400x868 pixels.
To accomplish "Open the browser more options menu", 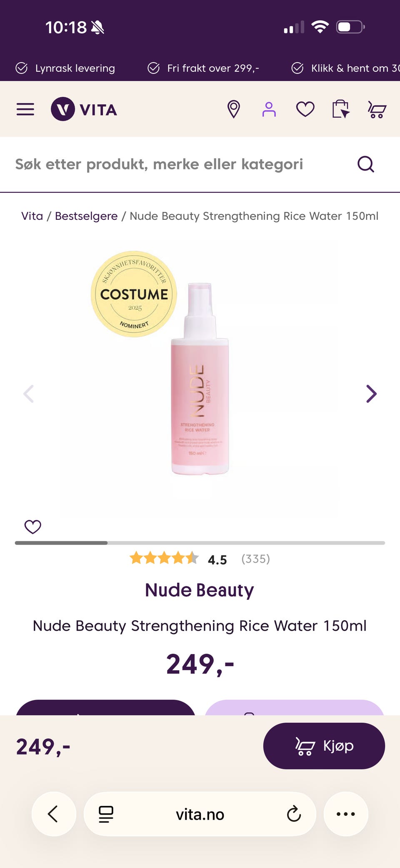I will pos(346,814).
